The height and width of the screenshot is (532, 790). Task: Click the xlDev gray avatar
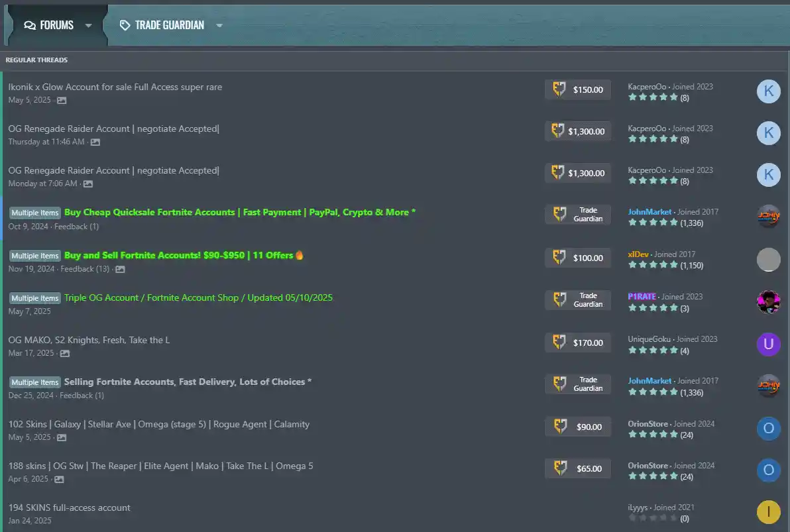coord(768,260)
